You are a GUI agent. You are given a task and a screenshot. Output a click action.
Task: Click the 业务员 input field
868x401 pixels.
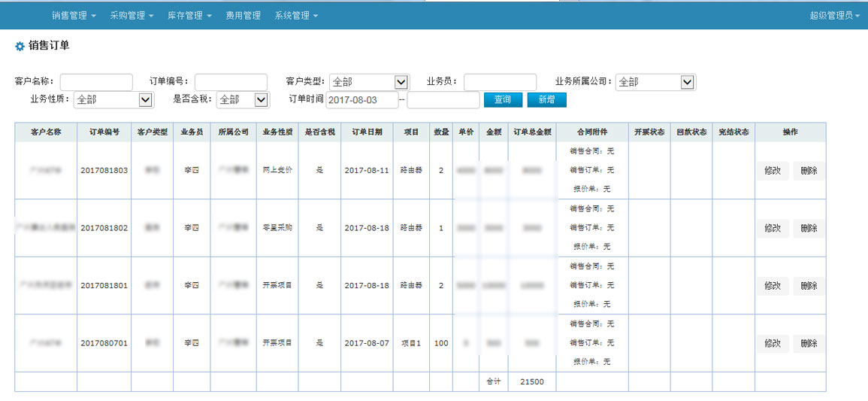coord(500,82)
